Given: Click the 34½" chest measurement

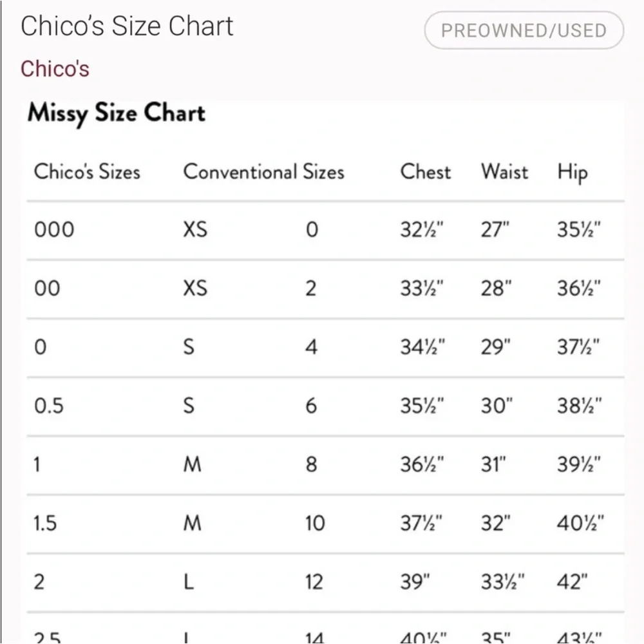Looking at the screenshot, I should pyautogui.click(x=422, y=347).
